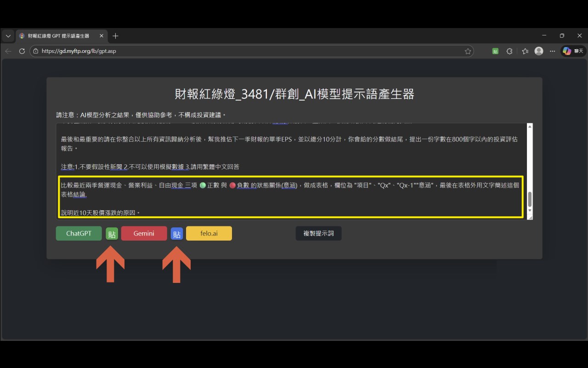588x368 pixels.
Task: Reload the current page
Action: 22,51
